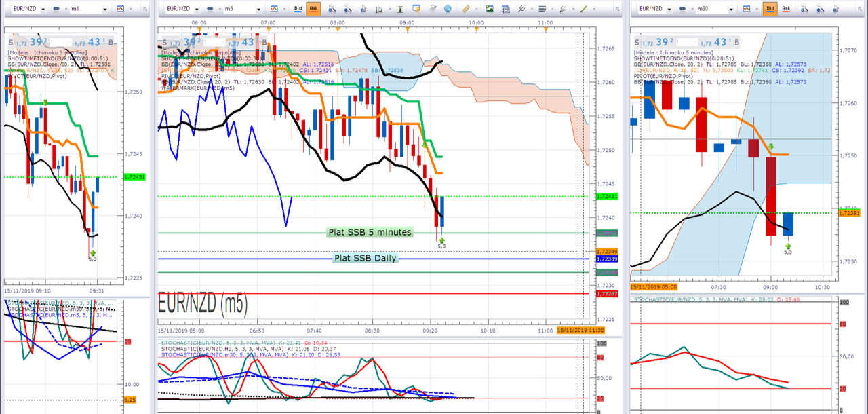Viewport: 868px width, 414px height.
Task: Click the first zoom icon in the m5 toolbar
Action: (x=332, y=9)
